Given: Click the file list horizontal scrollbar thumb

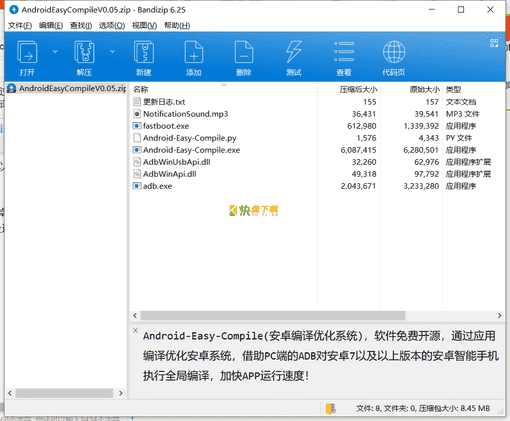Looking at the screenshot, I should (x=273, y=316).
